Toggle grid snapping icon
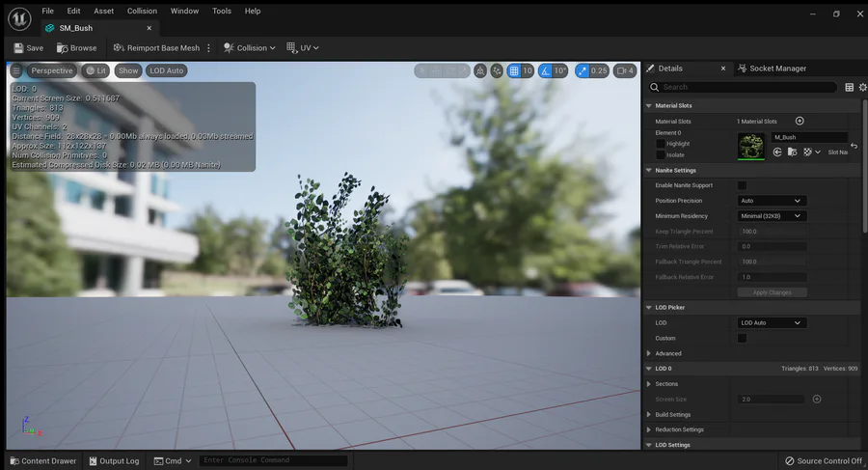 pos(514,71)
